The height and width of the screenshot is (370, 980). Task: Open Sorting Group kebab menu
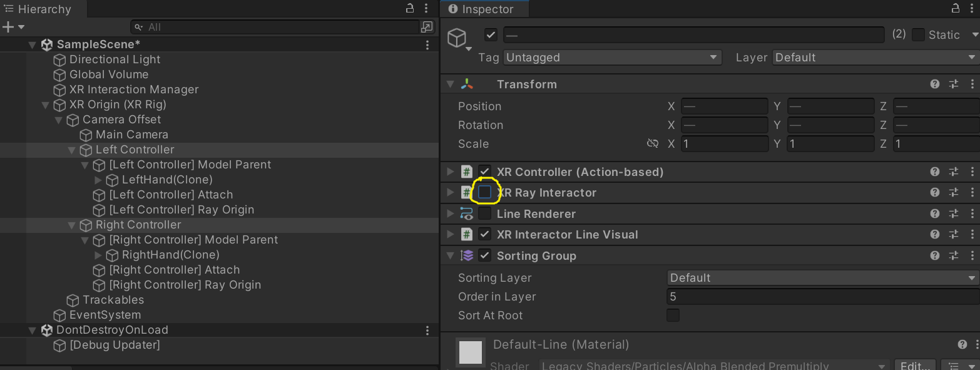pyautogui.click(x=972, y=255)
